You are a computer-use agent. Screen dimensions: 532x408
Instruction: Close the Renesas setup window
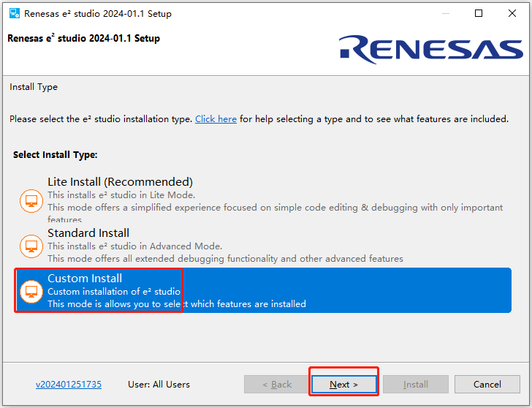coord(512,13)
